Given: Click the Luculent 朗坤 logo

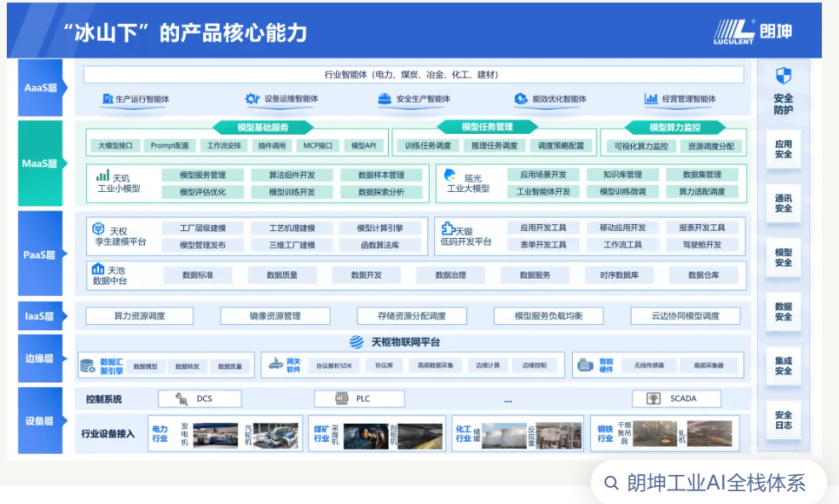Looking at the screenshot, I should 753,32.
